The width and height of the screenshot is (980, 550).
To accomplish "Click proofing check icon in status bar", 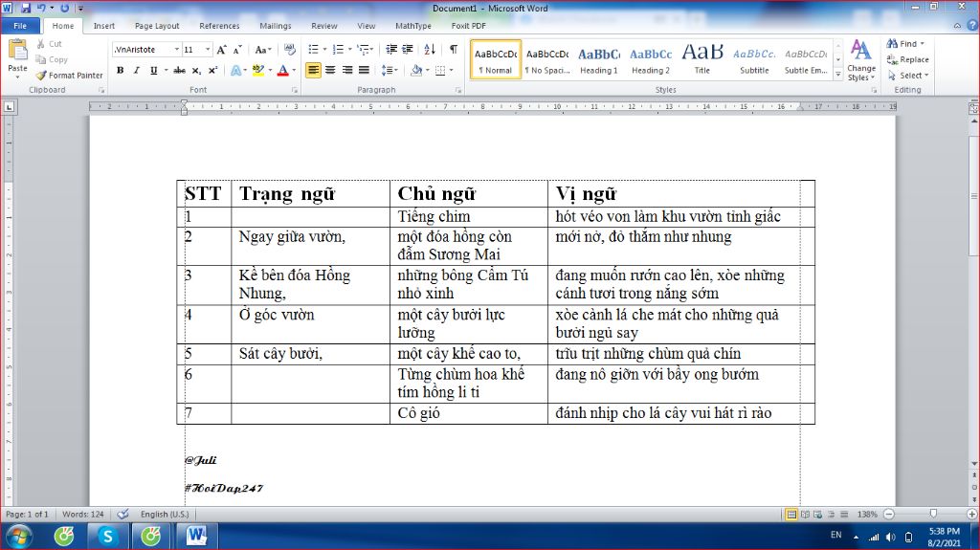I will click(x=123, y=514).
